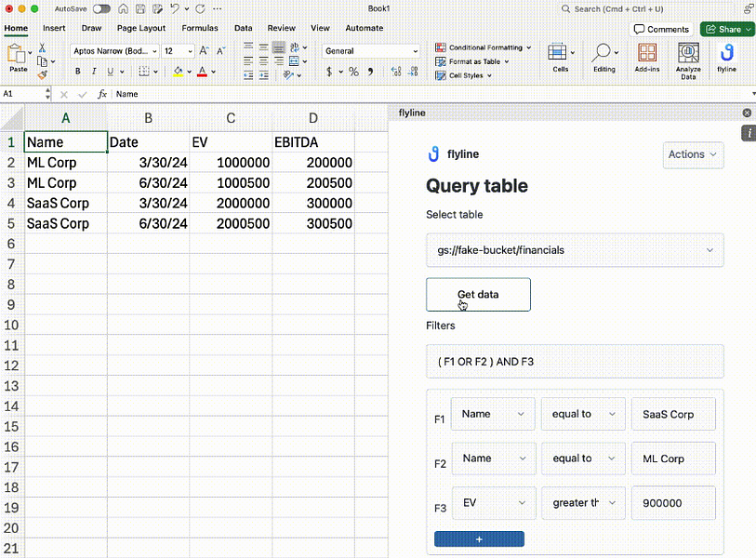The width and height of the screenshot is (756, 558).
Task: Click the flyline ribbon icon
Action: point(726,58)
